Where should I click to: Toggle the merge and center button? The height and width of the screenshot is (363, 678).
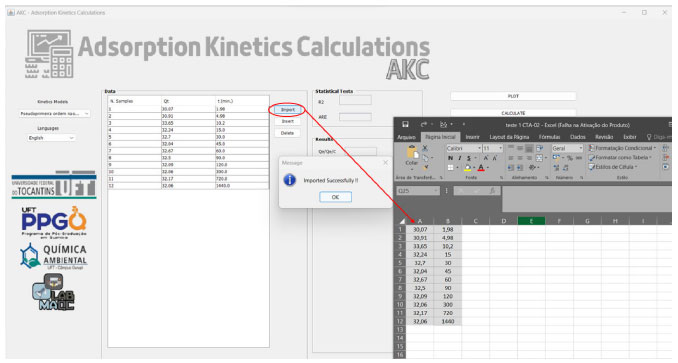coord(539,158)
